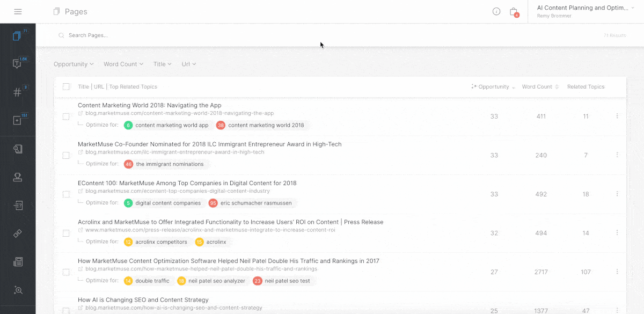Viewport: 644px width, 314px height.
Task: Open three-dot menu for Neil Patel row
Action: tap(617, 272)
